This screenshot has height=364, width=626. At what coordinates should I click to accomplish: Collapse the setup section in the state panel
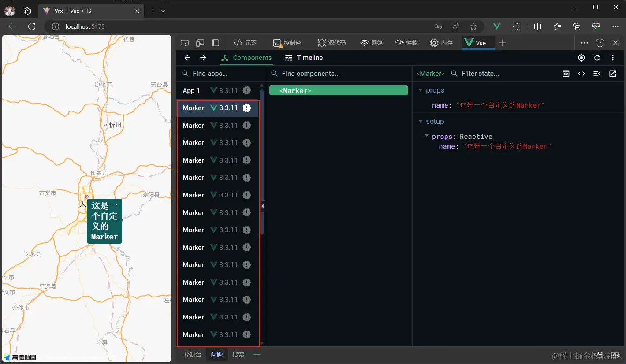coord(420,122)
